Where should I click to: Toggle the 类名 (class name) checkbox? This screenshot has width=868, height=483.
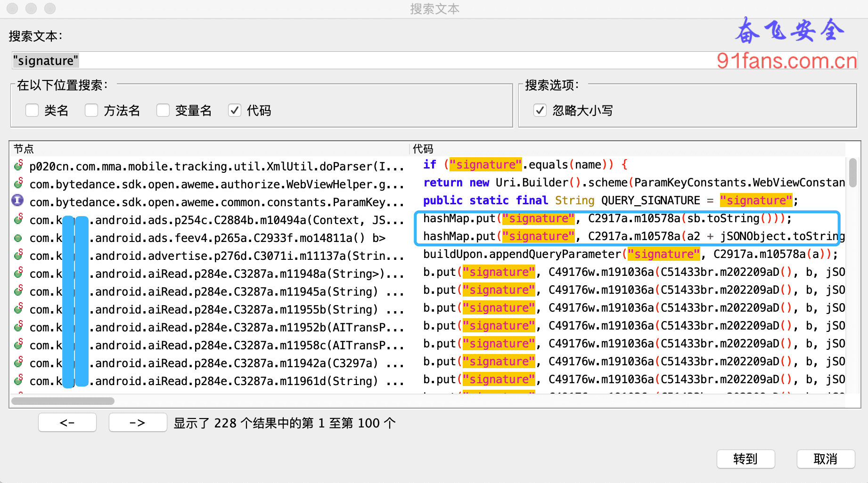32,110
